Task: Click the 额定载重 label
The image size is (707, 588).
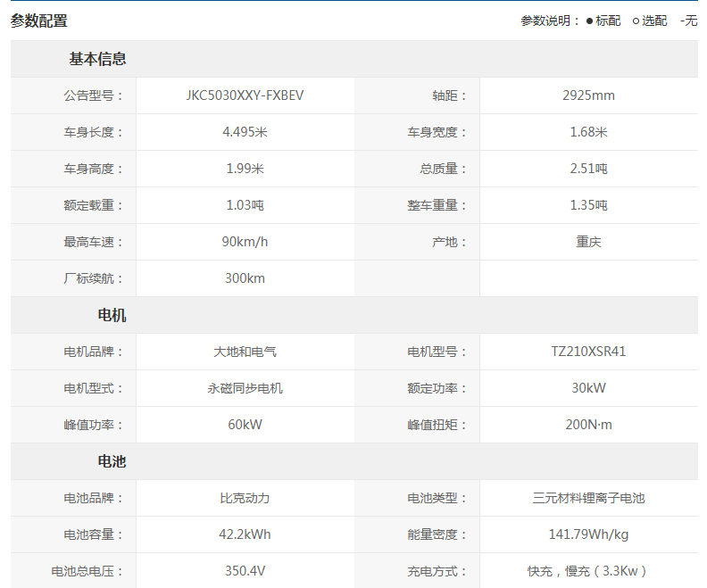Action: coord(94,205)
